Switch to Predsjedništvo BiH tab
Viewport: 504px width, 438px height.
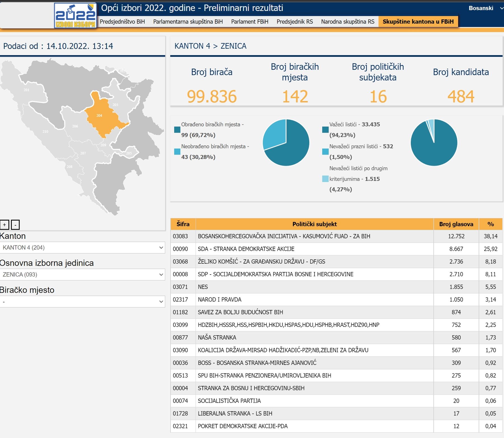[x=122, y=22]
